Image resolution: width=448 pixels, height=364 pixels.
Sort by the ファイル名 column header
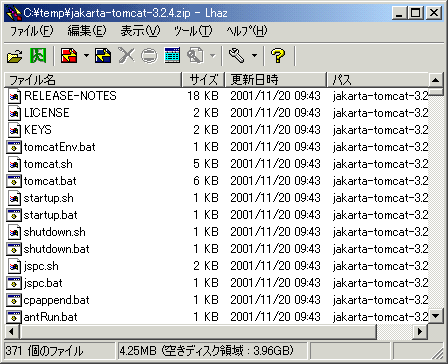pyautogui.click(x=93, y=80)
